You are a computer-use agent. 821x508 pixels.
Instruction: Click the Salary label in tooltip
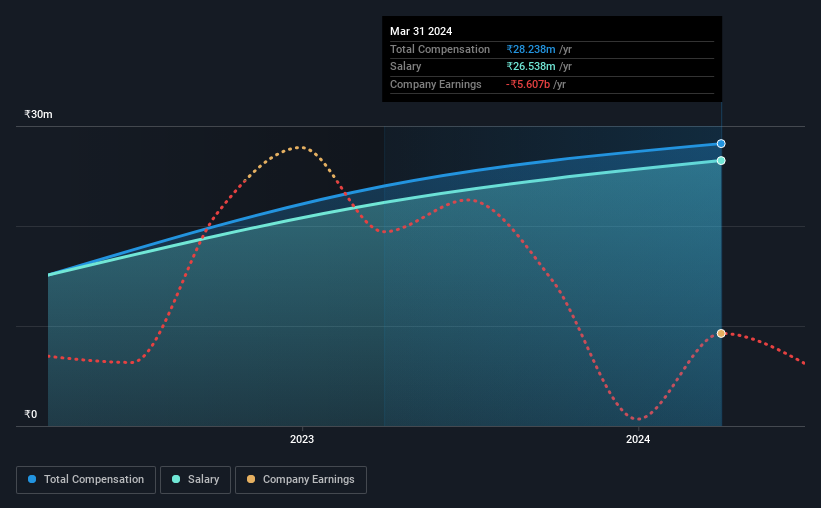[405, 67]
